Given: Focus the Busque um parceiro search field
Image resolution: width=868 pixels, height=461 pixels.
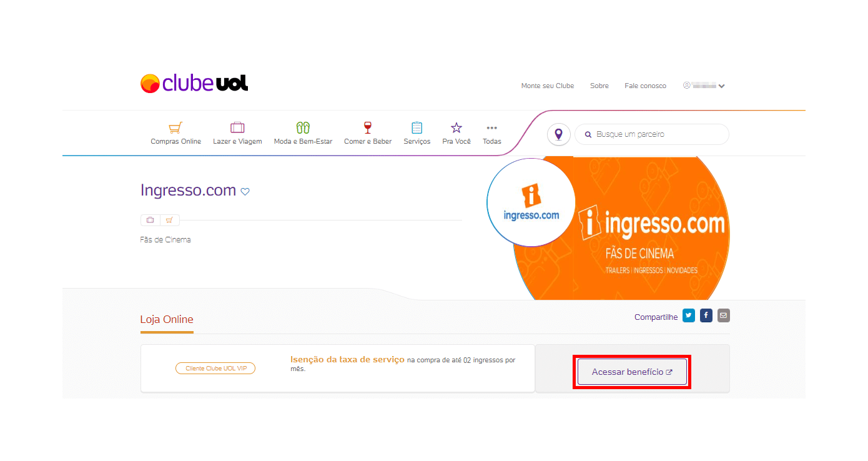Looking at the screenshot, I should (x=651, y=134).
